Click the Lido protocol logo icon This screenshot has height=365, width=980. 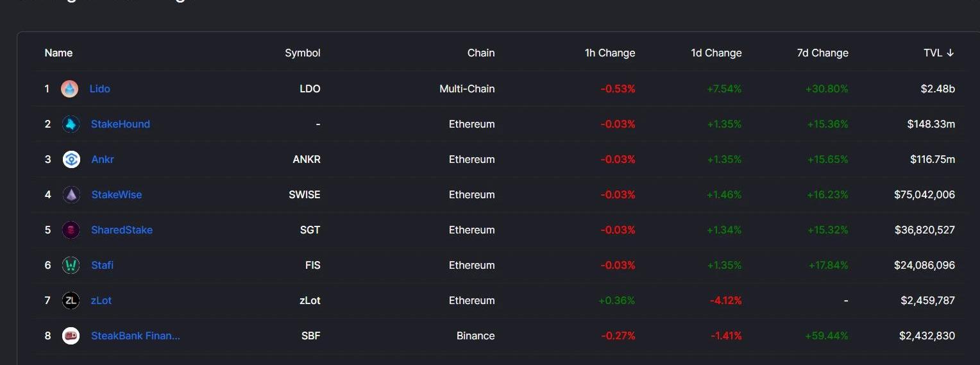tap(70, 89)
